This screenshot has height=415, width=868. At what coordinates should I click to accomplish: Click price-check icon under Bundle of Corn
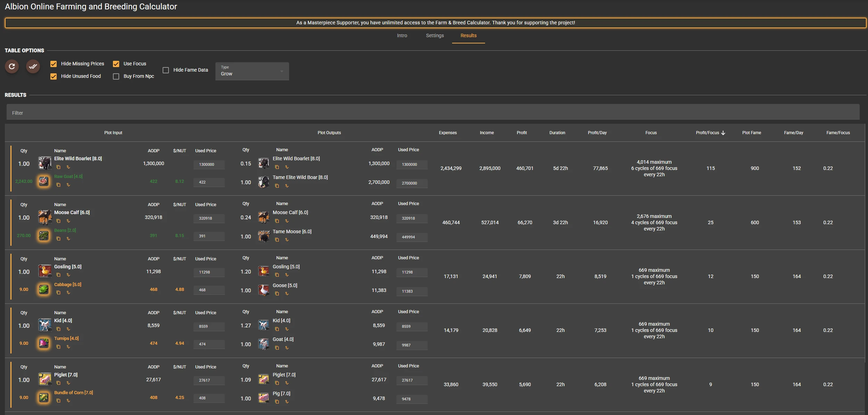point(68,401)
